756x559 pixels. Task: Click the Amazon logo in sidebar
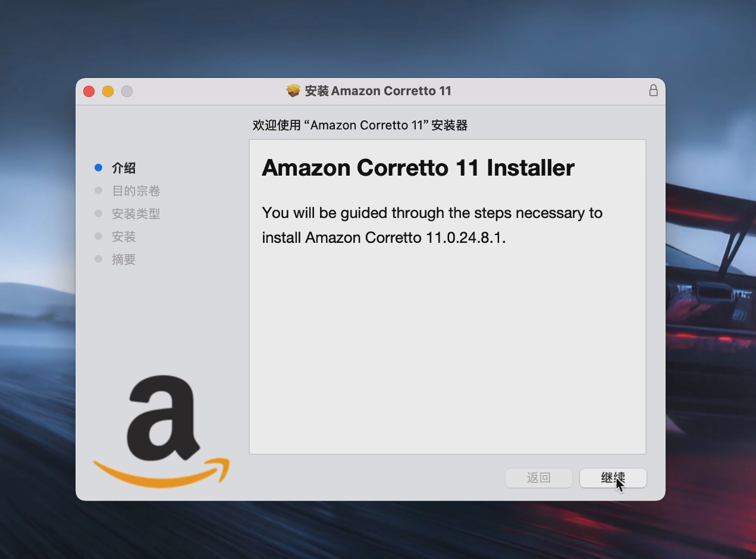point(161,431)
